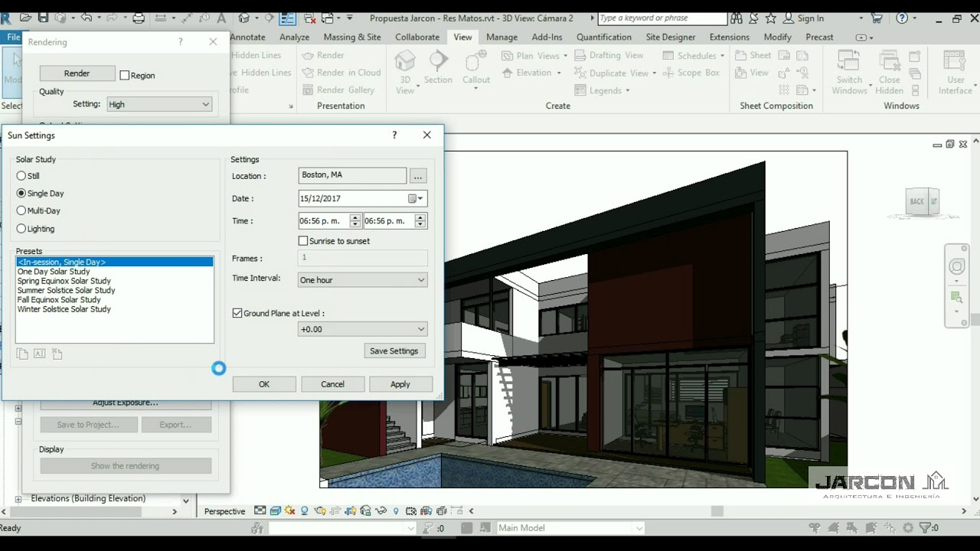
Task: Click the location browse ellipsis button
Action: pyautogui.click(x=418, y=176)
